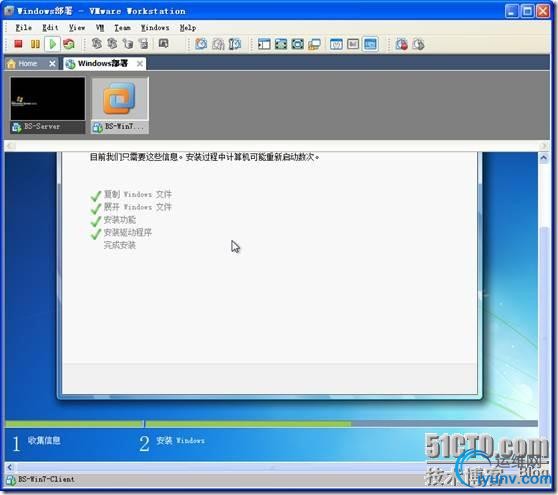
Task: Select the BS-Server thumbnail
Action: pyautogui.click(x=48, y=105)
